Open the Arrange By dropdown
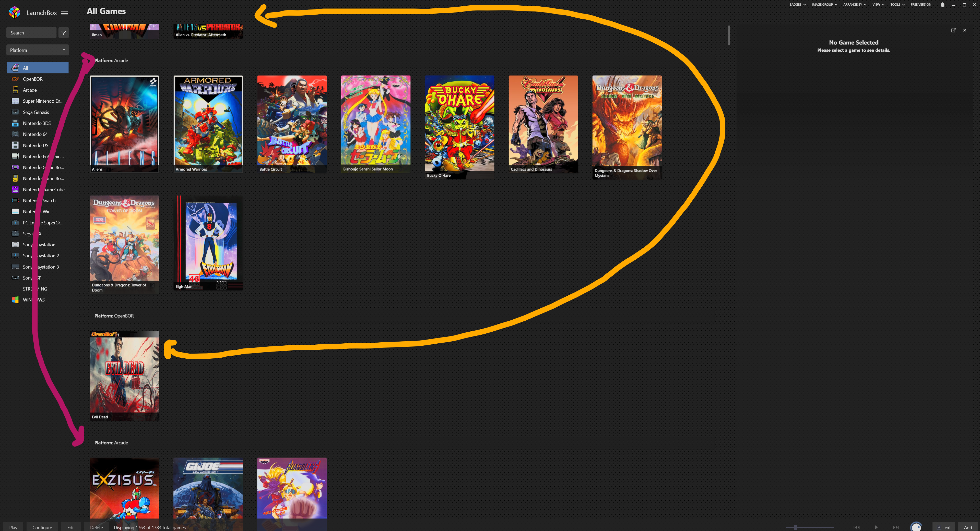This screenshot has width=980, height=531. (854, 5)
